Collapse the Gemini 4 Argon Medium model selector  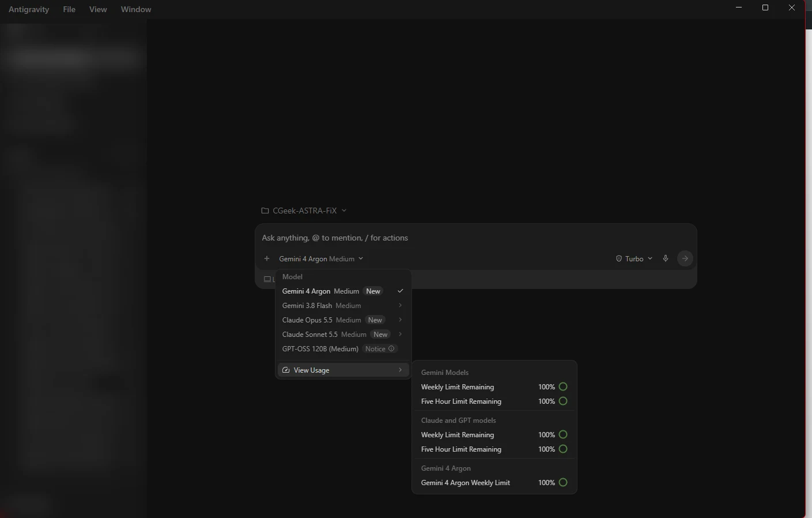[321, 258]
